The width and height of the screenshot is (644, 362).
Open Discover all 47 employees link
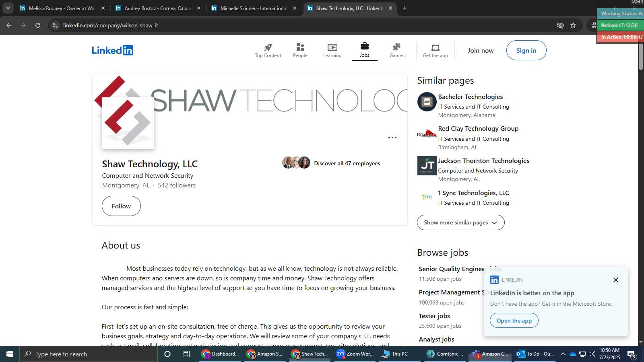pos(347,163)
